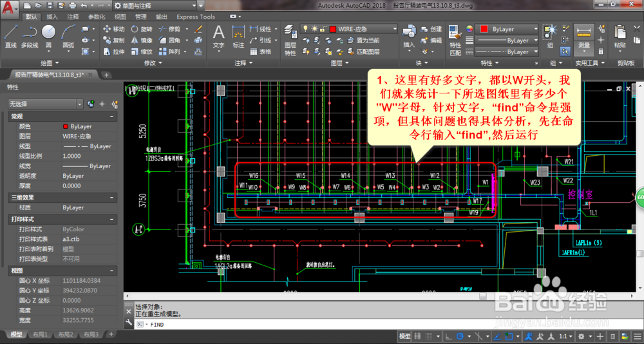Image resolution: width=644 pixels, height=344 pixels.
Task: Click the Plot/Print icon in quick access toolbar
Action: coord(73,5)
